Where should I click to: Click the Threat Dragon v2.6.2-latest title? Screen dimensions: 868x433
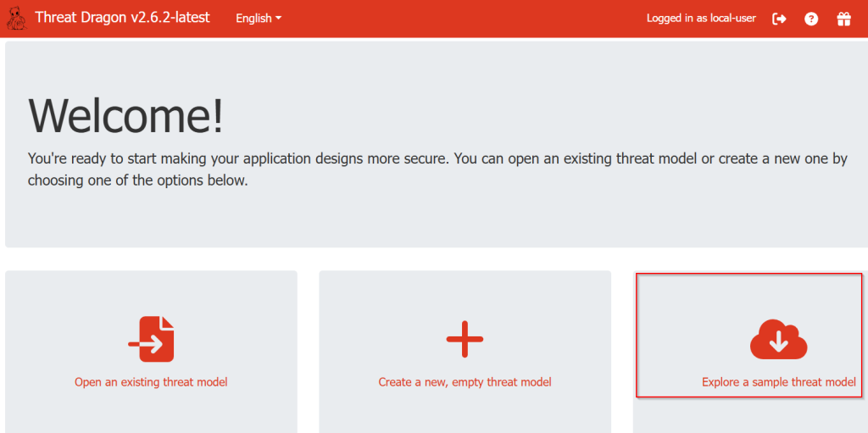point(122,18)
